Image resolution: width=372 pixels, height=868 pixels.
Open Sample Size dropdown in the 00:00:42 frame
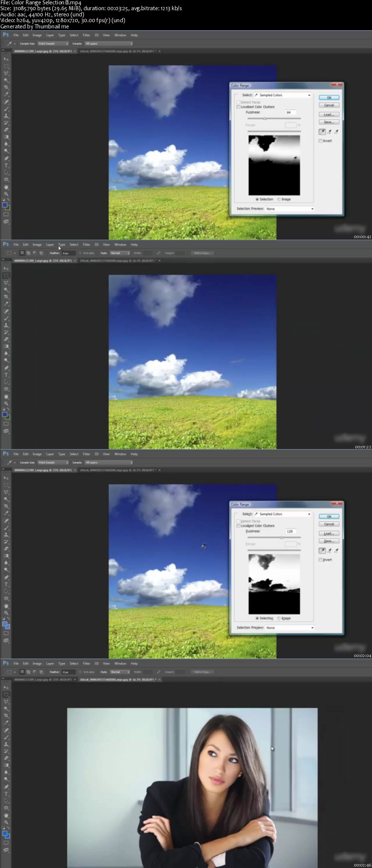coord(53,44)
